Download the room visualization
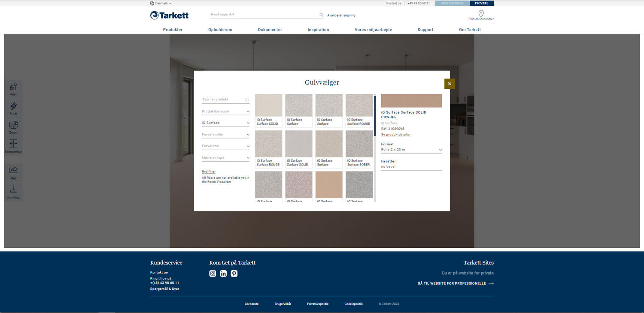Screen dimensions: 644x313 click(x=13, y=191)
